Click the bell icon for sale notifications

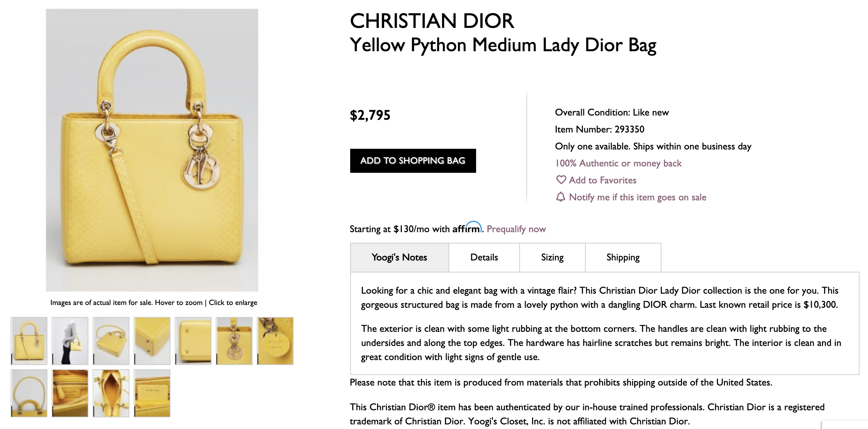coord(561,197)
